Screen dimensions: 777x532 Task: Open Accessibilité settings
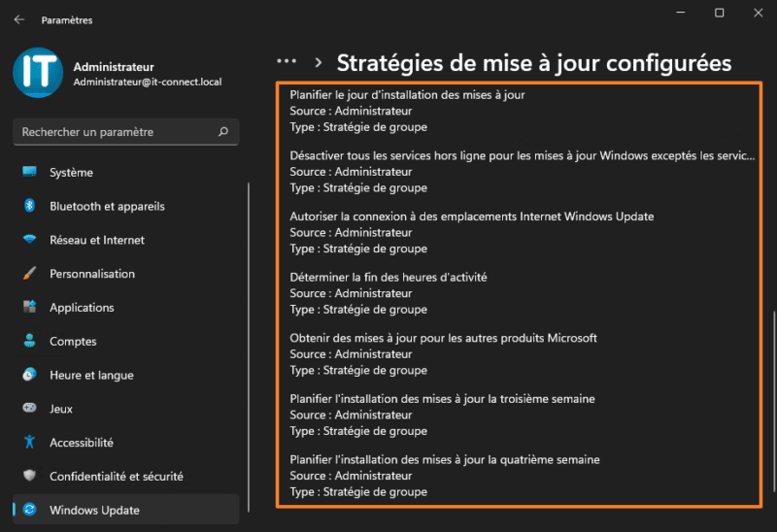pos(126,443)
